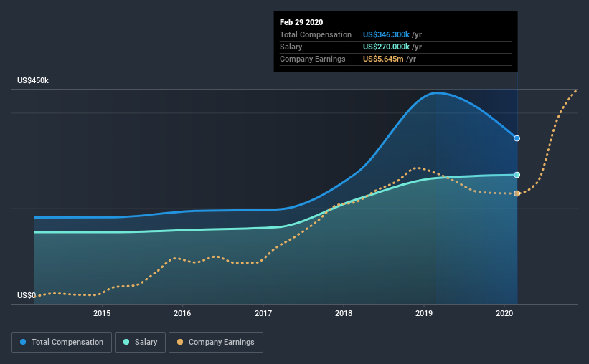Image resolution: width=589 pixels, height=364 pixels.
Task: Click the 2019 x-axis label
Action: pos(424,313)
